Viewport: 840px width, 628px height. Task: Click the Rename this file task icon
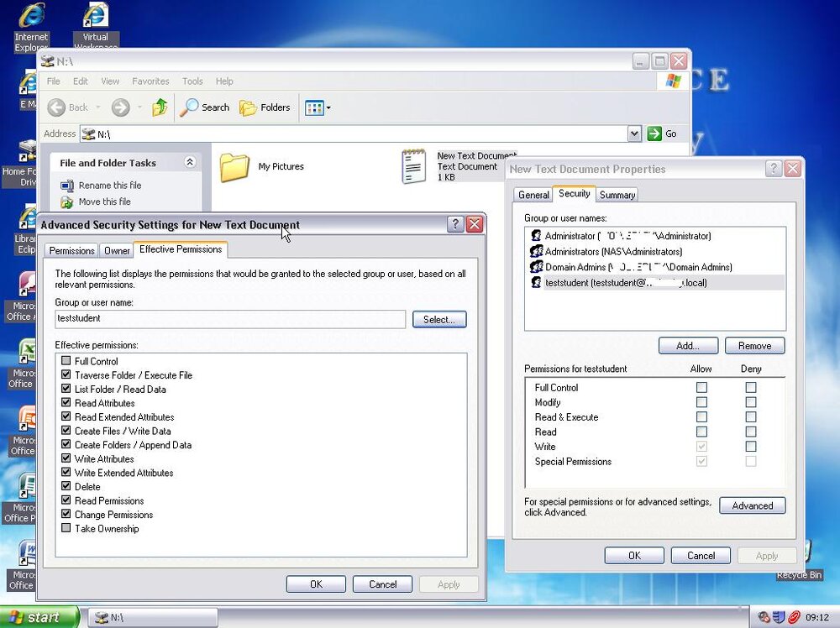click(67, 186)
